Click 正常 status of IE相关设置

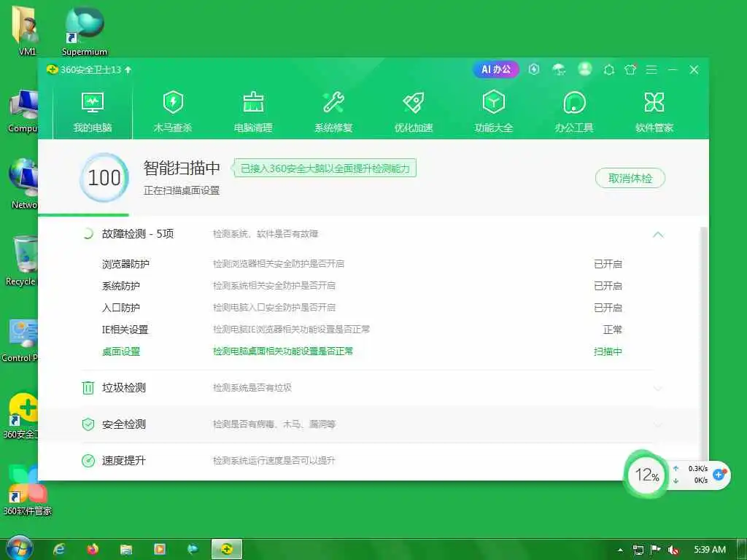(x=613, y=330)
